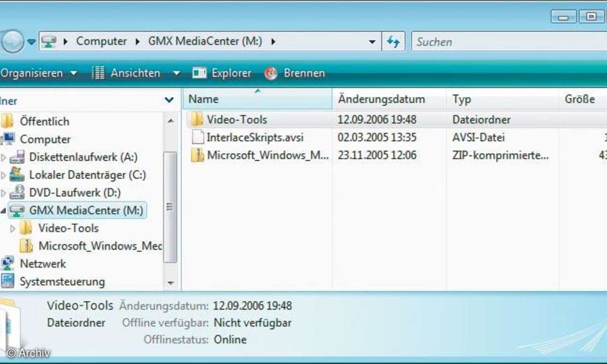
Task: Click the local disk C: icon
Action: (x=17, y=174)
